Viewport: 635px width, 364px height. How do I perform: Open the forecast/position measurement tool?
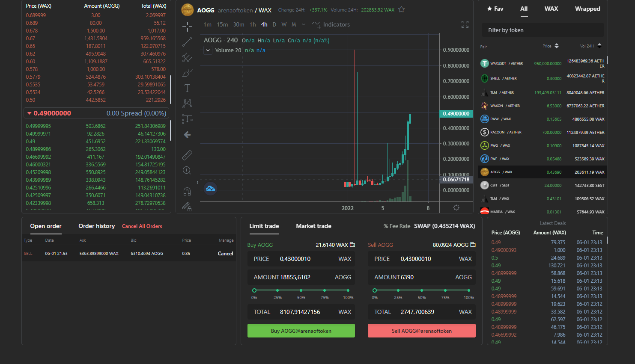187,119
